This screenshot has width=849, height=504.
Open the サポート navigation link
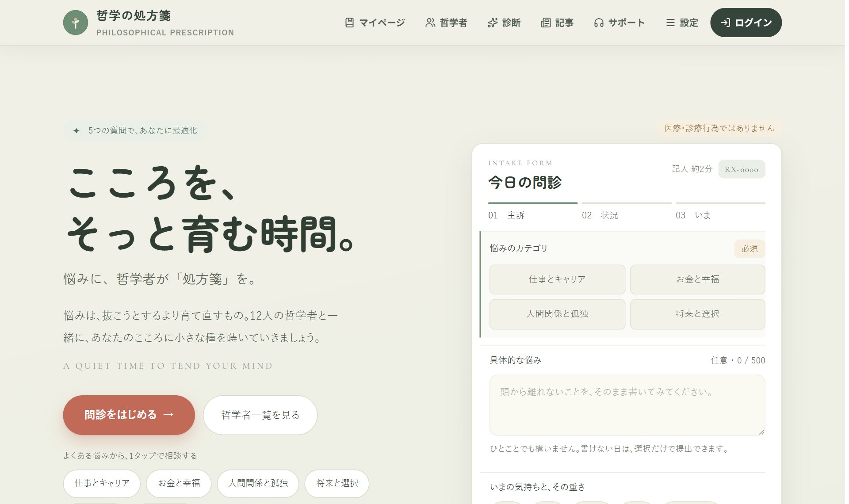click(620, 23)
